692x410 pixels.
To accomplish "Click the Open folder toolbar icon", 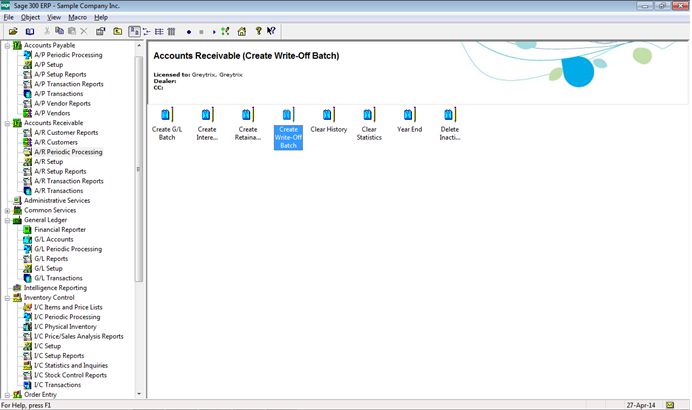I will 13,31.
